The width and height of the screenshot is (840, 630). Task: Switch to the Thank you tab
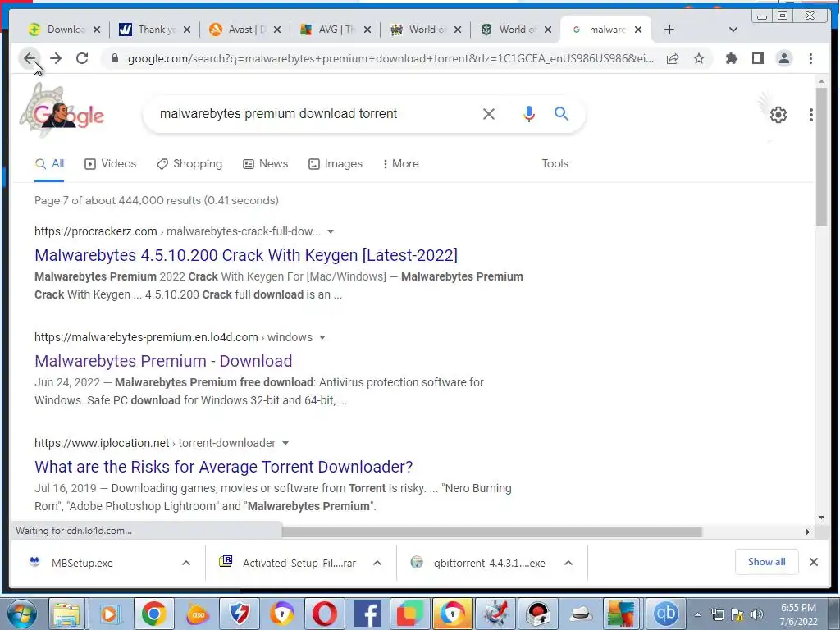coord(155,30)
